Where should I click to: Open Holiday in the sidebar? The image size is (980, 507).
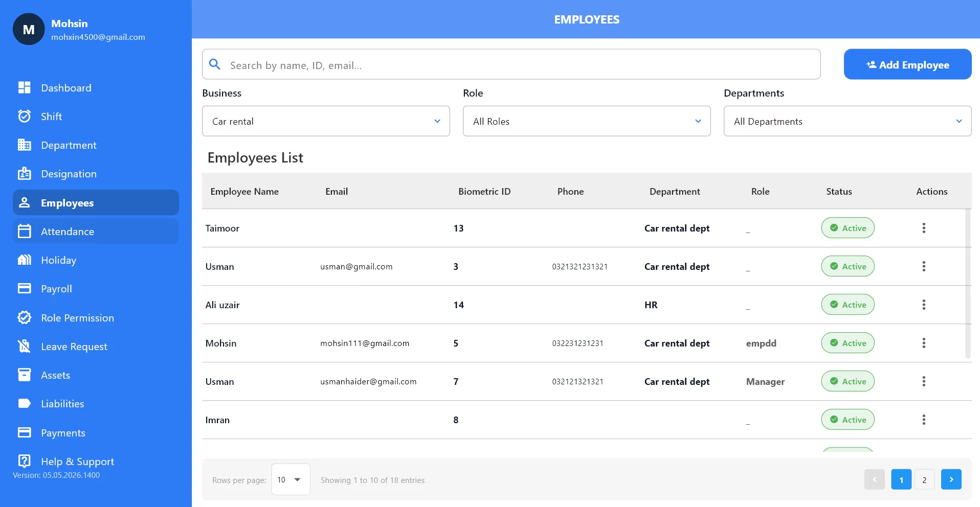96,260
